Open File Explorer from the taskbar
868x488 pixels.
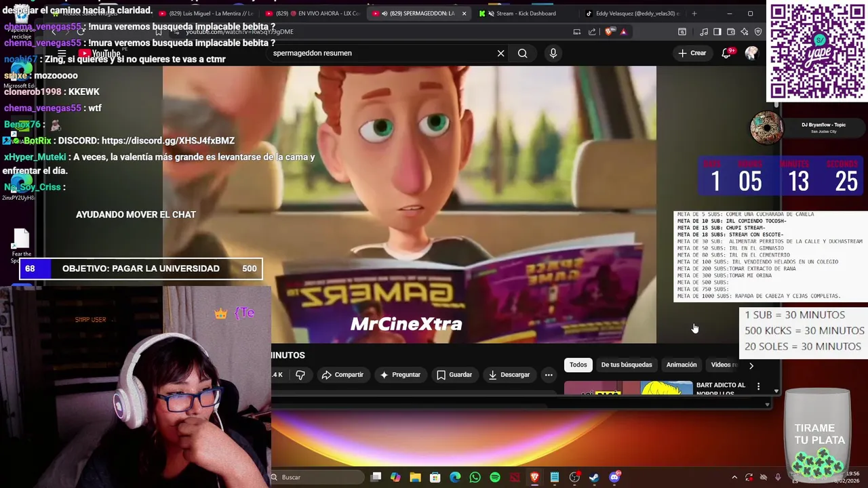(x=415, y=477)
